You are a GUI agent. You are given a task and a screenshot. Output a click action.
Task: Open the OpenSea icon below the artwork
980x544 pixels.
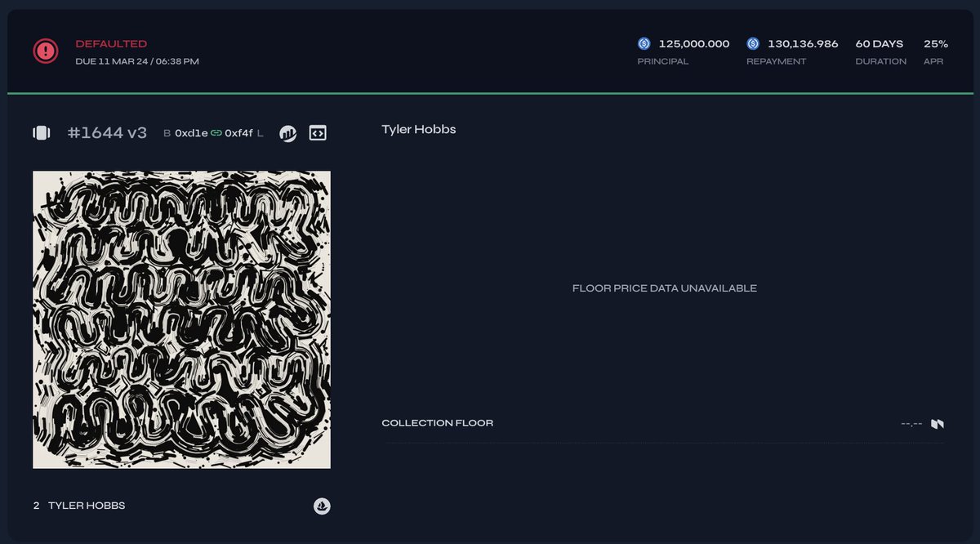(322, 506)
